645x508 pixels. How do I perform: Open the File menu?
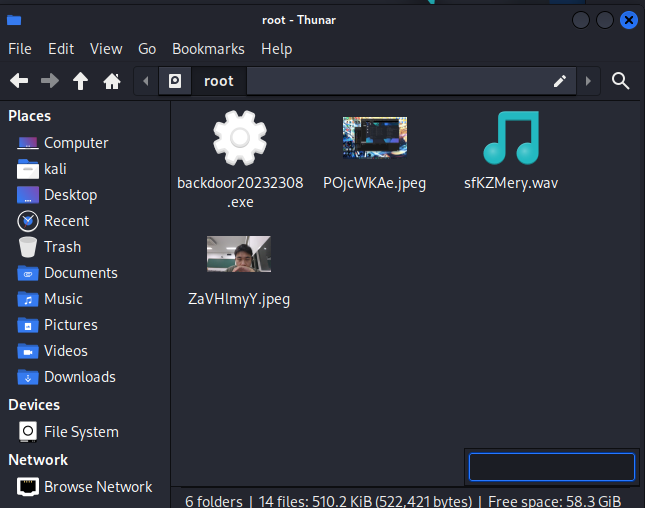20,49
